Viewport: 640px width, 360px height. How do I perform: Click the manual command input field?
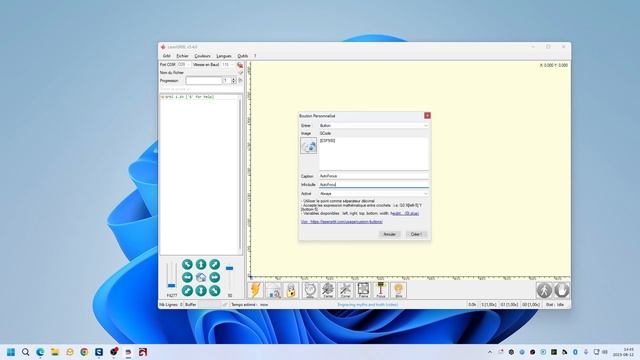click(200, 89)
